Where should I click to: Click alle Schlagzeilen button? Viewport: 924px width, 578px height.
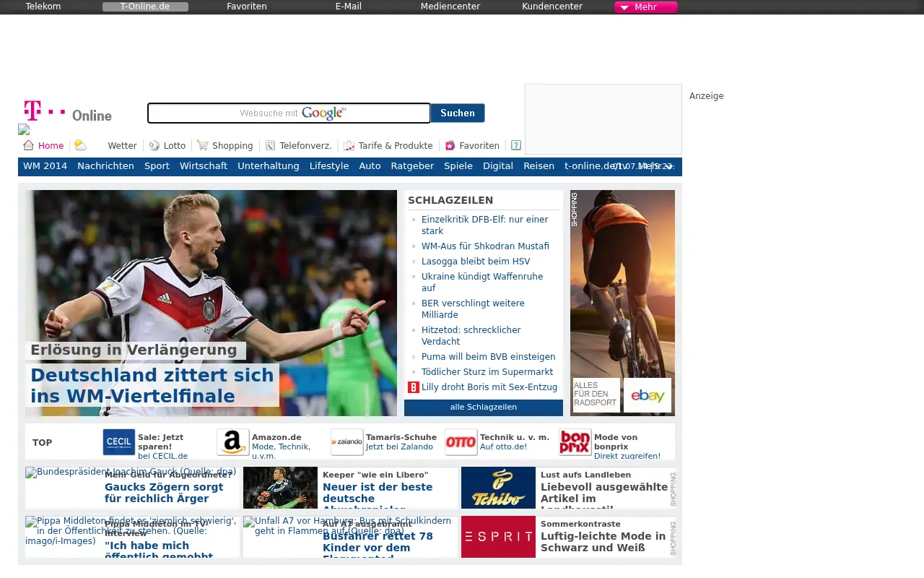click(484, 407)
